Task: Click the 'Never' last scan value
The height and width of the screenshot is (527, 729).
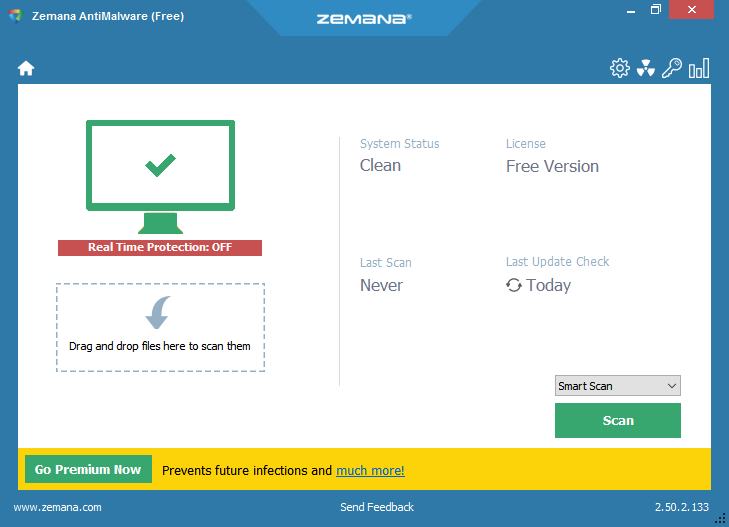Action: [x=381, y=285]
